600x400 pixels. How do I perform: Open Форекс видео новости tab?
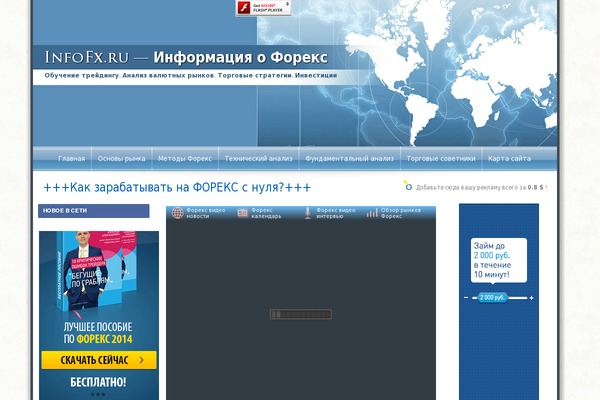tap(205, 213)
